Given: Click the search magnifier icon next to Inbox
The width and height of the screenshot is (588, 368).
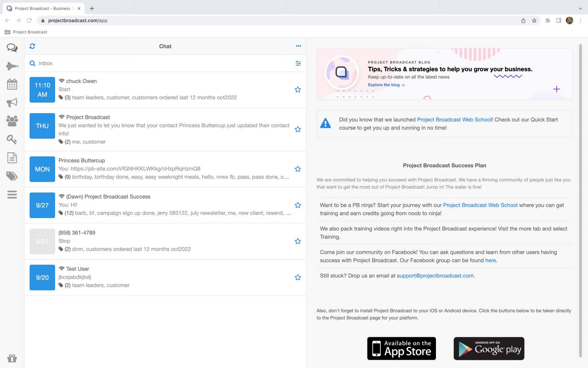Looking at the screenshot, I should coord(33,63).
